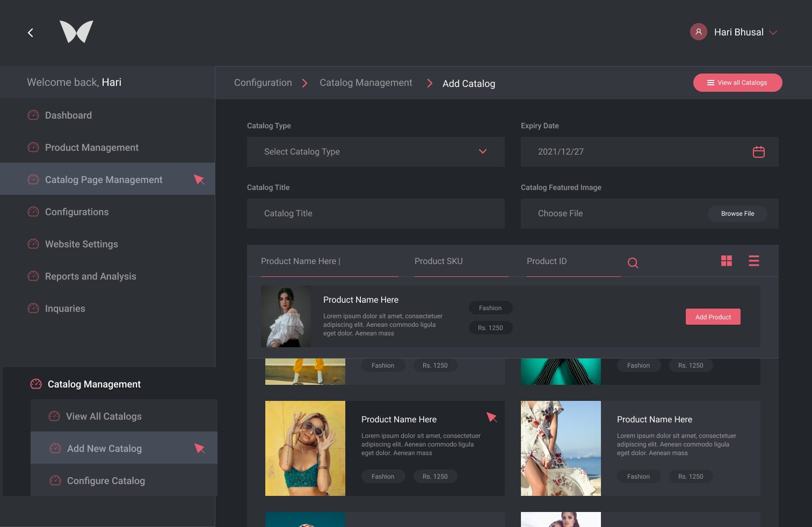Image resolution: width=812 pixels, height=527 pixels.
Task: Switch to grid view layout
Action: pyautogui.click(x=726, y=261)
